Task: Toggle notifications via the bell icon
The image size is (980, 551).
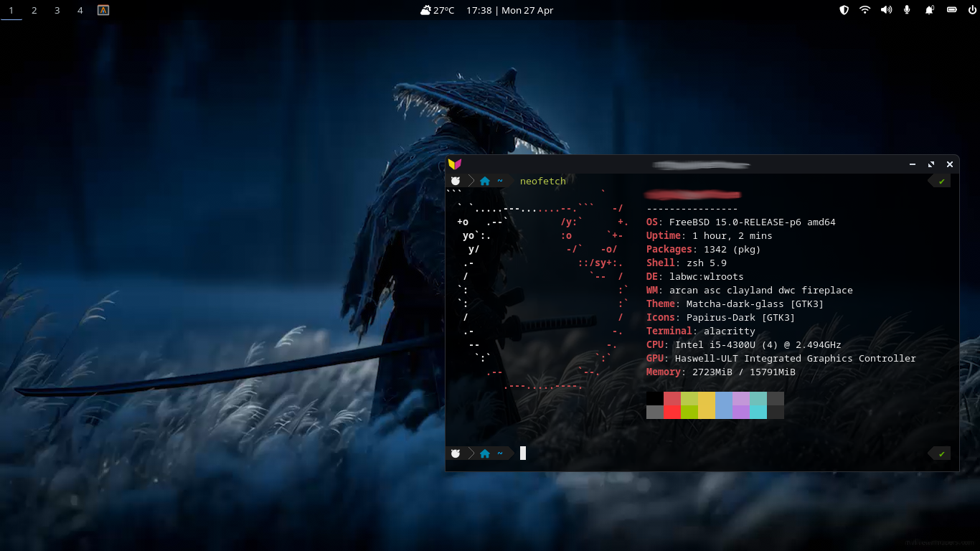Action: pyautogui.click(x=930, y=10)
